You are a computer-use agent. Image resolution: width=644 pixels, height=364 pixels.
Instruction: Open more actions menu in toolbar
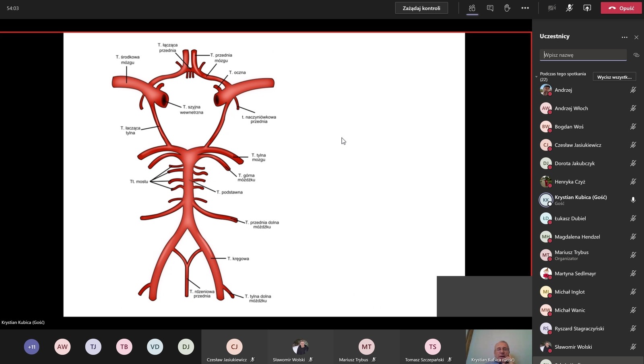525,8
